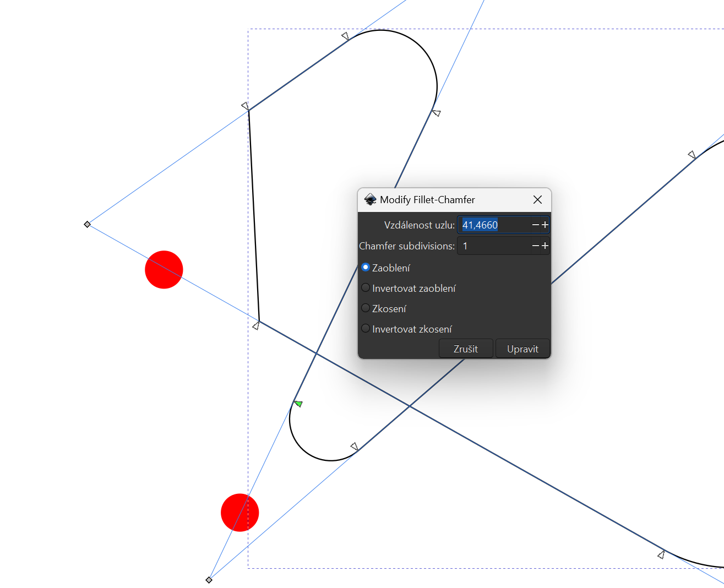Increase Chamfer subdivisions with plus button
724x588 pixels.
pos(545,246)
